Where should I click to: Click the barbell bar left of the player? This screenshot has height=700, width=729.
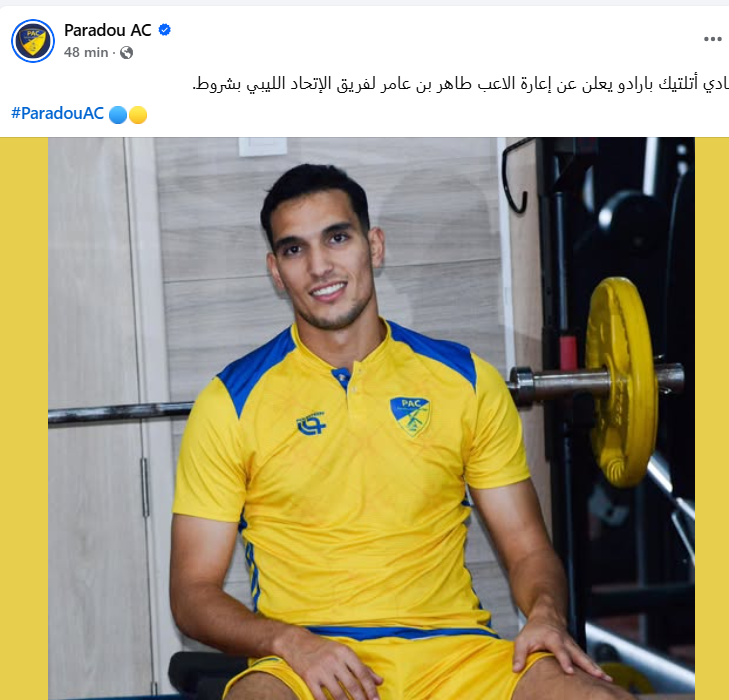click(x=120, y=413)
